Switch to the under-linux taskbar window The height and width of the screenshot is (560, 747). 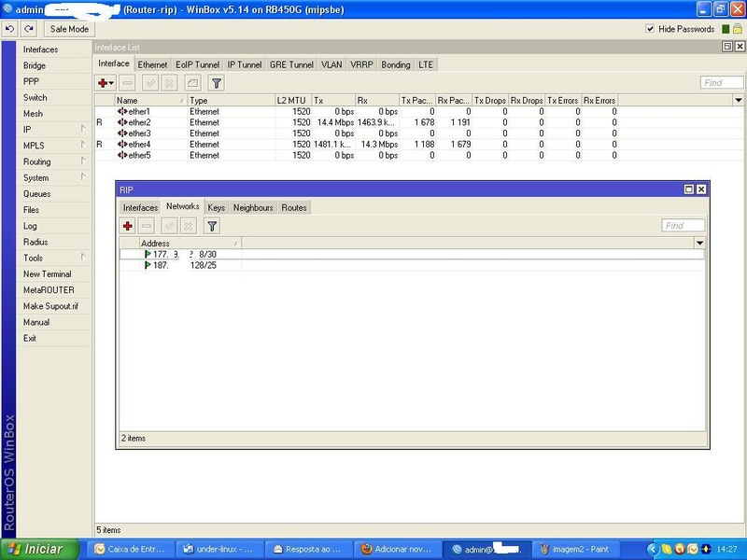click(218, 549)
